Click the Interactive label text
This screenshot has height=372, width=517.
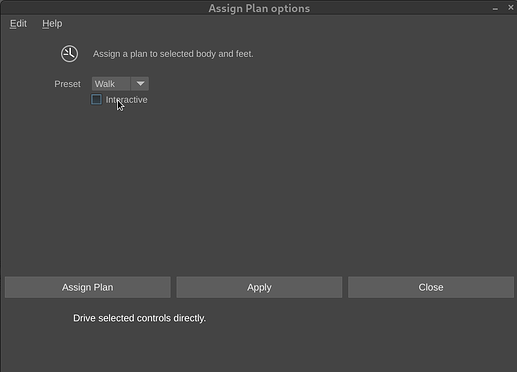[x=126, y=100]
